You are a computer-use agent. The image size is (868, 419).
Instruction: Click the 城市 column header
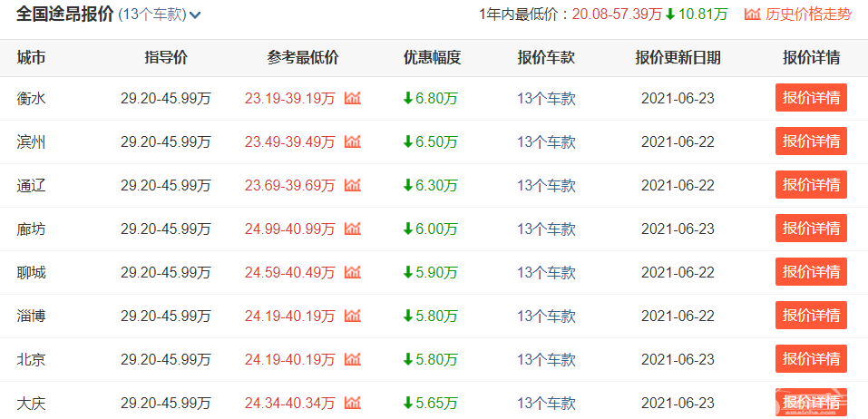click(31, 57)
